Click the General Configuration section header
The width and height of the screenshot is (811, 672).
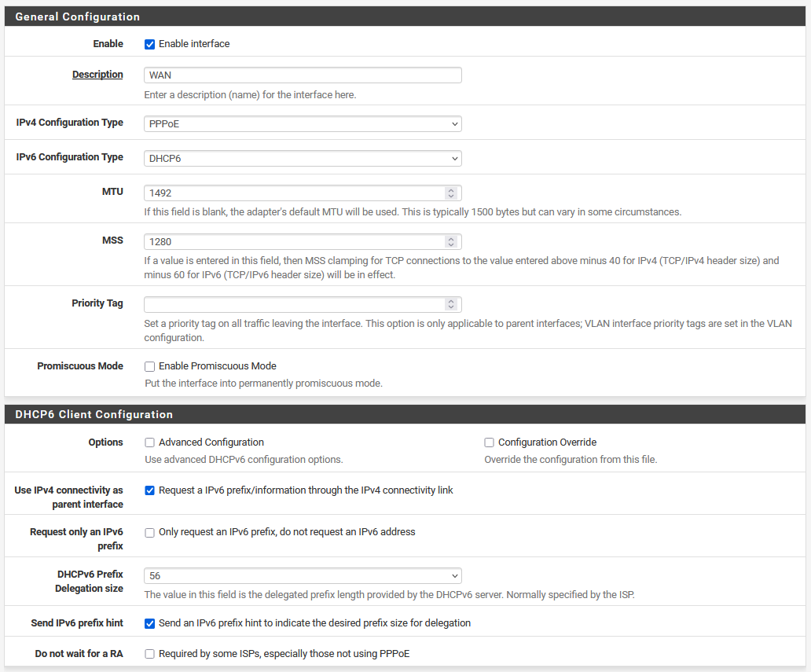pos(405,17)
